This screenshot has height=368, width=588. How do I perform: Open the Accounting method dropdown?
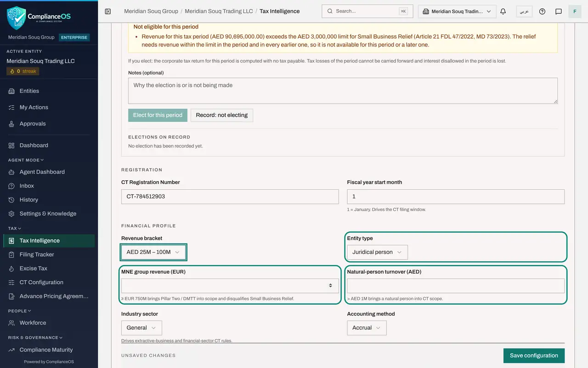pyautogui.click(x=367, y=328)
